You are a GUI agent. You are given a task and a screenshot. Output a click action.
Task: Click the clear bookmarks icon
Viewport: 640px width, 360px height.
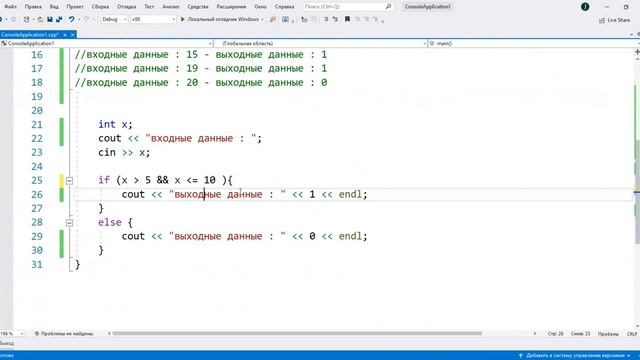pyautogui.click(x=376, y=19)
